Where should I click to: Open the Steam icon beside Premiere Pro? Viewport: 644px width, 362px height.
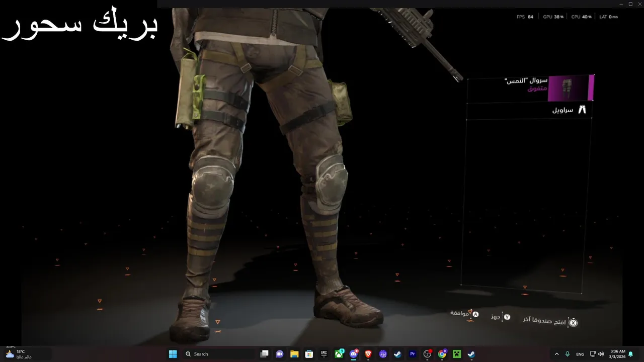tap(397, 354)
